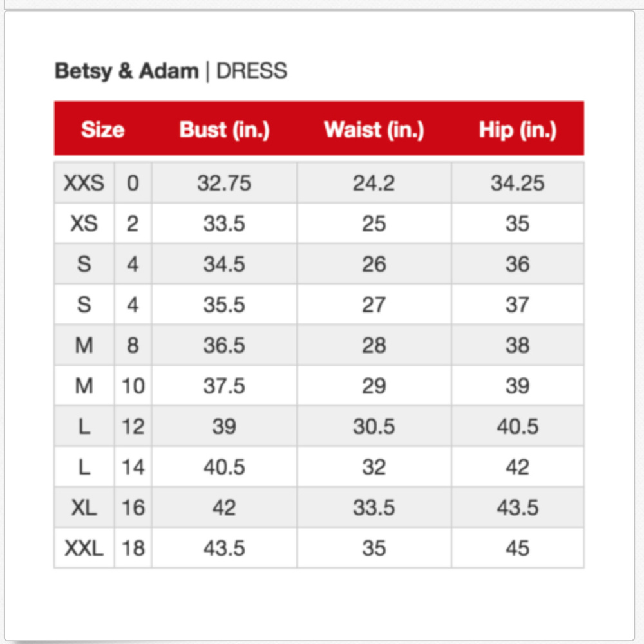This screenshot has height=644, width=644.
Task: Select waist value 24.2
Action: [x=374, y=183]
